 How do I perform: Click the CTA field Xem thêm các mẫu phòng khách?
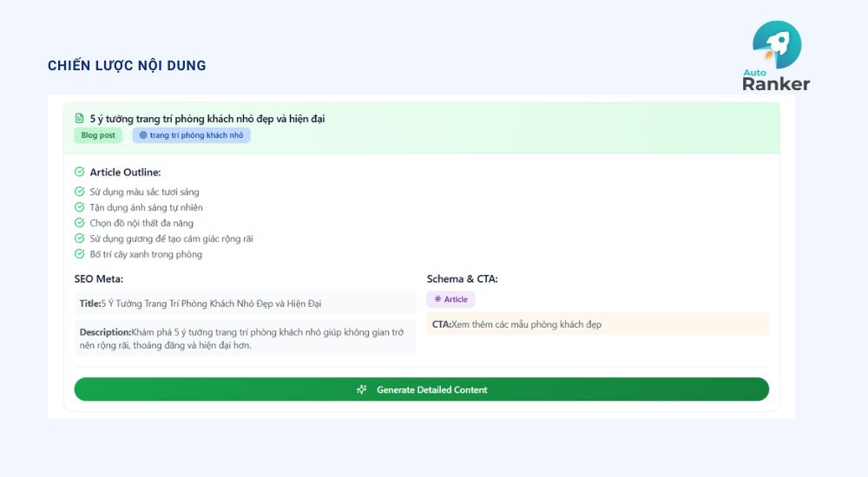coord(597,324)
